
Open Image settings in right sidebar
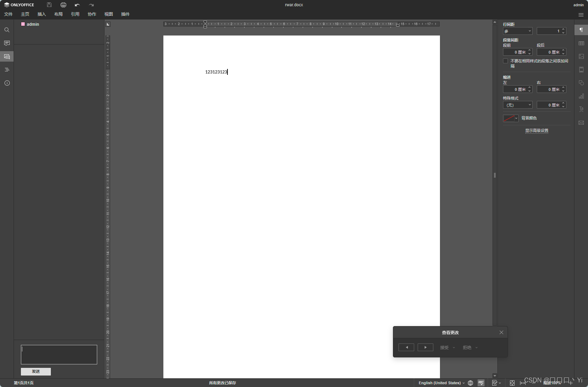click(x=581, y=56)
